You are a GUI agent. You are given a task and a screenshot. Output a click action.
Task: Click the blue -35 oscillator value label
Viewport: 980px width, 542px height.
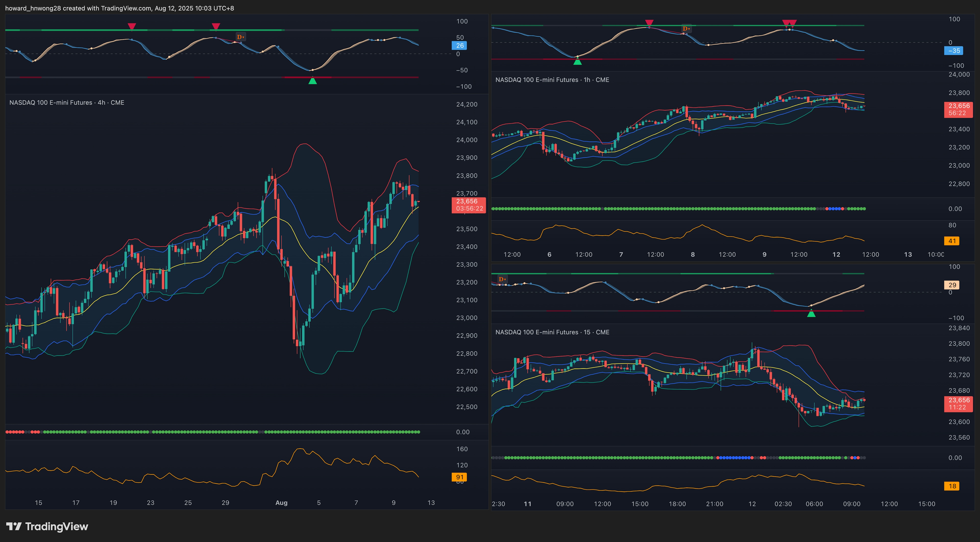pos(954,51)
